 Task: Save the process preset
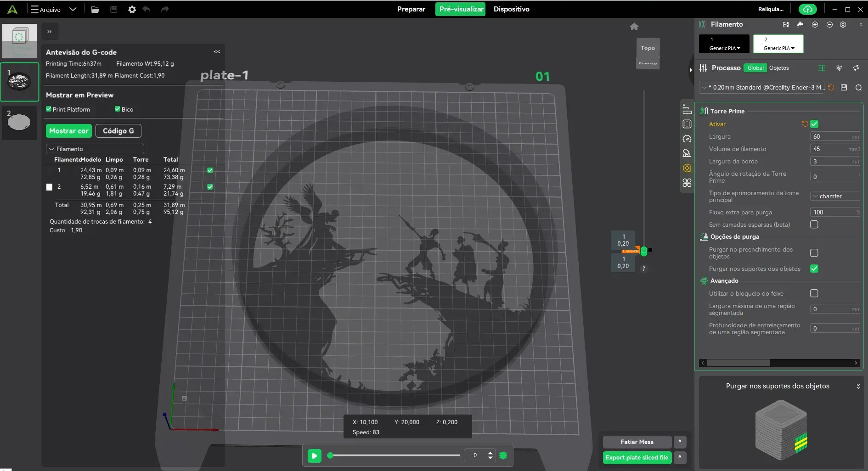pos(844,87)
